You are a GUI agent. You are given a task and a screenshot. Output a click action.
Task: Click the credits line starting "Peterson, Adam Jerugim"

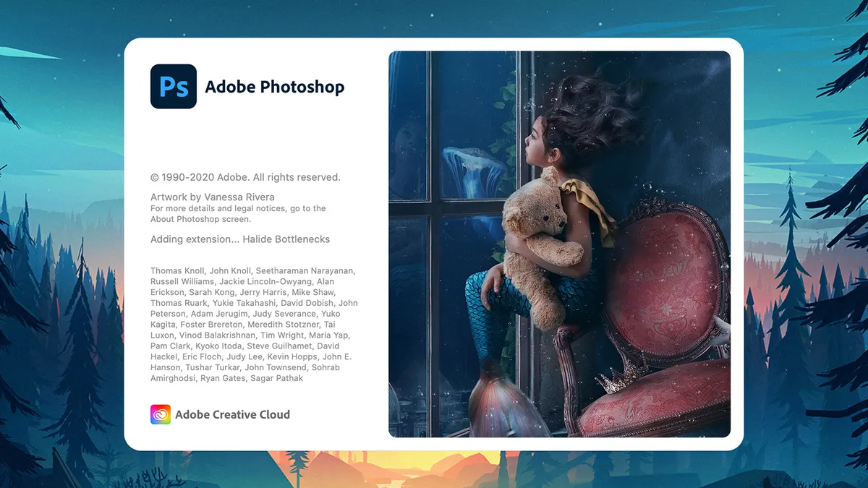tap(245, 314)
